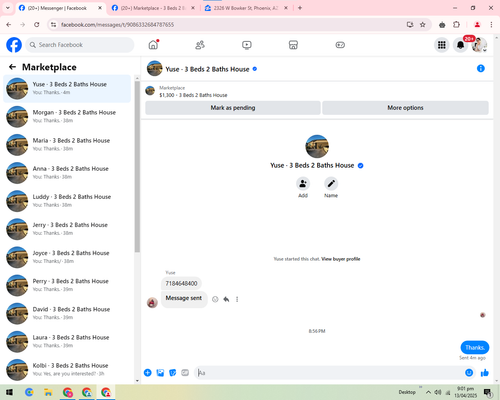This screenshot has width=500, height=400.
Task: Open more options for Message sent bubble
Action: (x=237, y=299)
